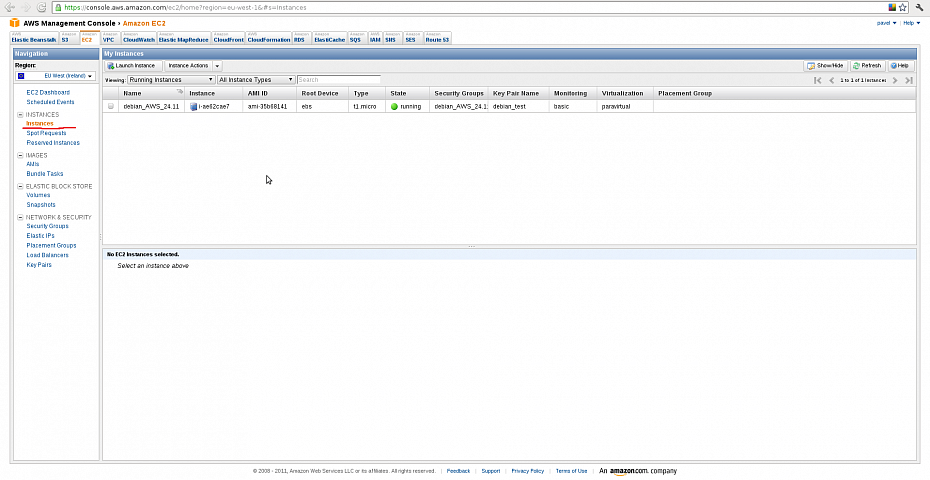
Task: Open the Load Balancers link
Action: click(47, 255)
